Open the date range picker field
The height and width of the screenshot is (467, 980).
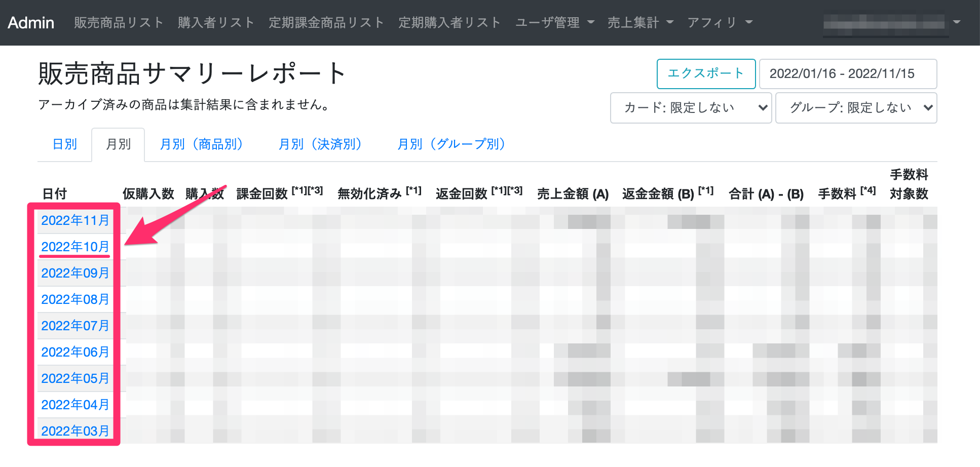847,73
